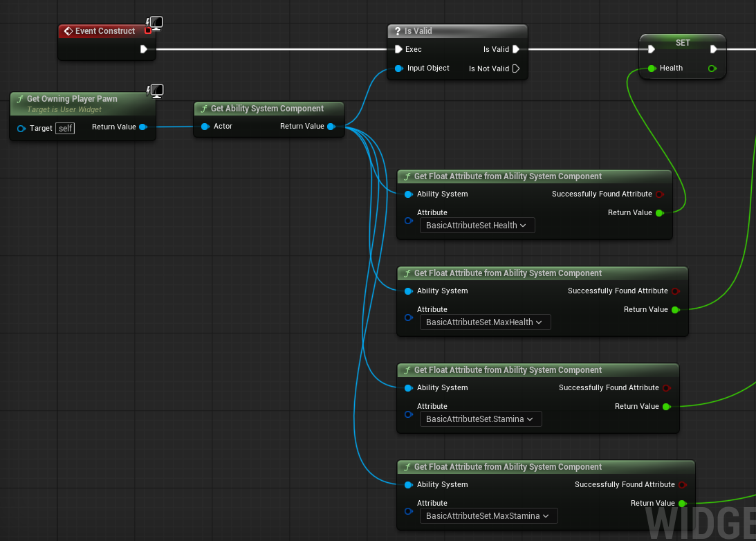
Task: Select the Health Get Float Attribute node header
Action: [534, 176]
